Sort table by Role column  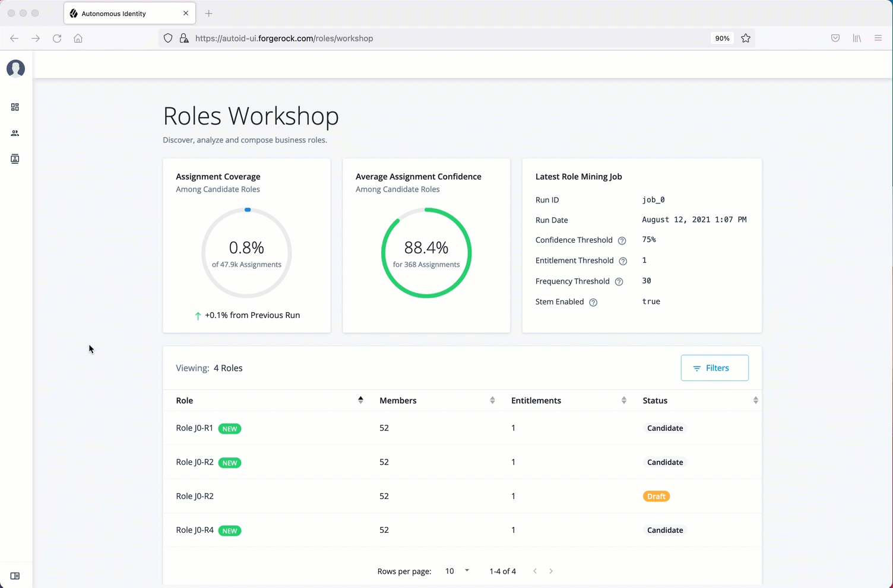(360, 401)
